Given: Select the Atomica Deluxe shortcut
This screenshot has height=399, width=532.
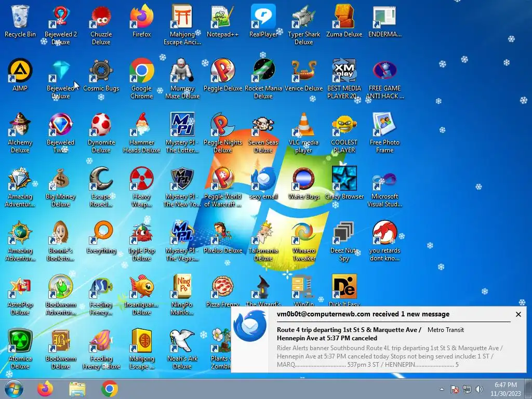Looking at the screenshot, I should pos(20,349).
